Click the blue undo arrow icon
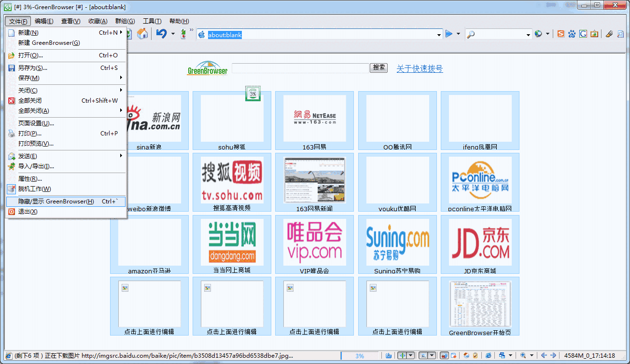The width and height of the screenshot is (630, 364). click(x=161, y=34)
